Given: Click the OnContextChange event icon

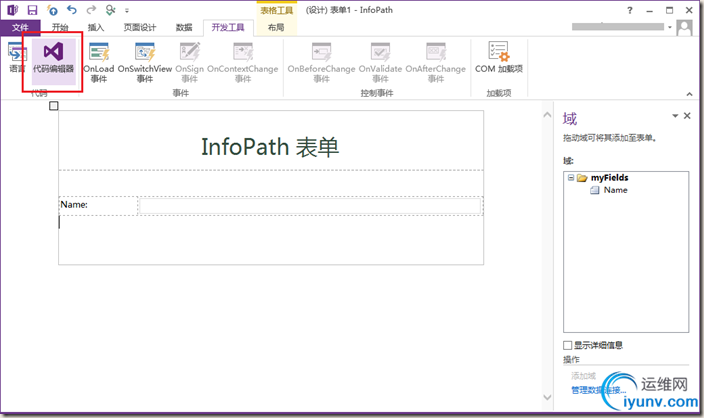Looking at the screenshot, I should [243, 52].
